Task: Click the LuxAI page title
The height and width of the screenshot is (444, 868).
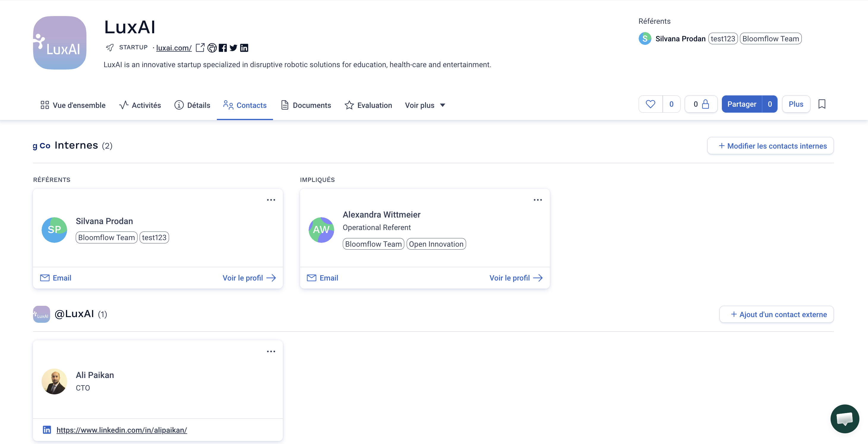Action: click(130, 27)
